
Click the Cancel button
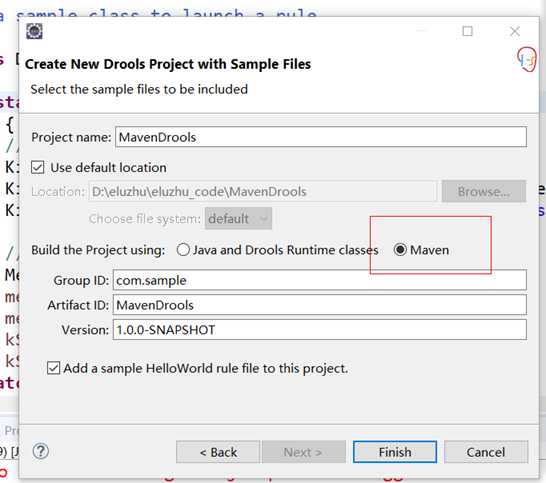point(486,452)
